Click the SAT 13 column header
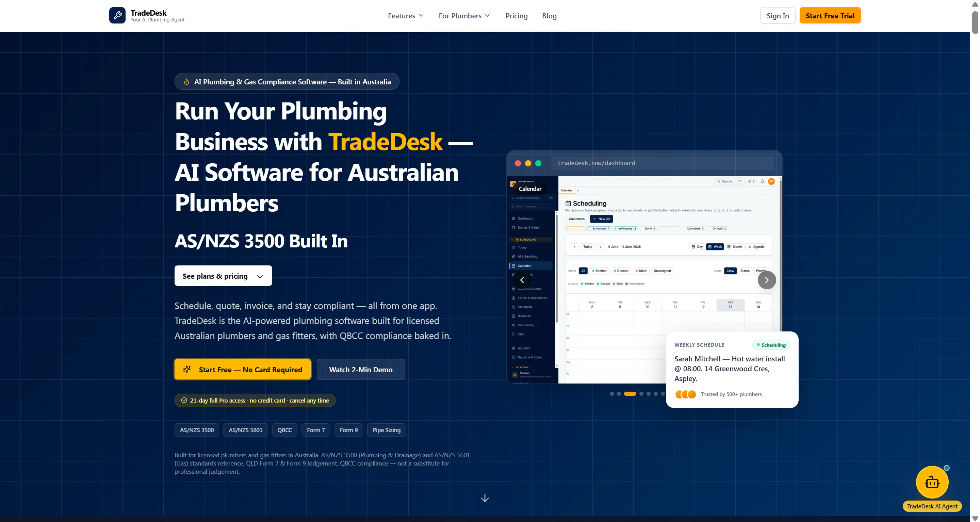Image resolution: width=980 pixels, height=522 pixels. pyautogui.click(x=731, y=305)
